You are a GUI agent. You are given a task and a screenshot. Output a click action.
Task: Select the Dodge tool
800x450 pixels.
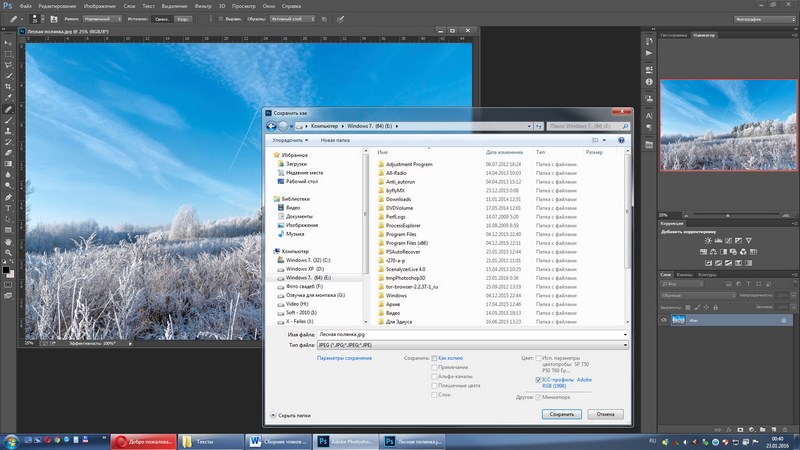pyautogui.click(x=8, y=186)
